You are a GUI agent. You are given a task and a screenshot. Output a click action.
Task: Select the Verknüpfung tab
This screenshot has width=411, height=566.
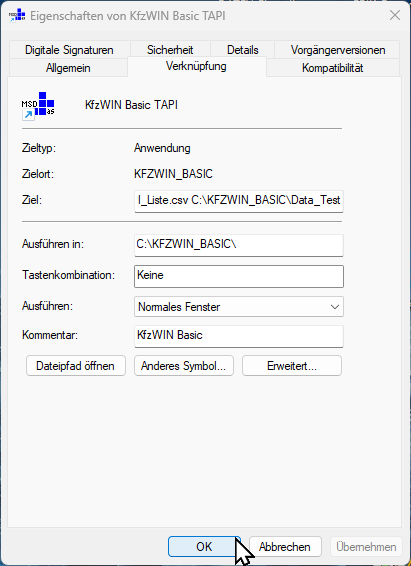[x=196, y=66]
